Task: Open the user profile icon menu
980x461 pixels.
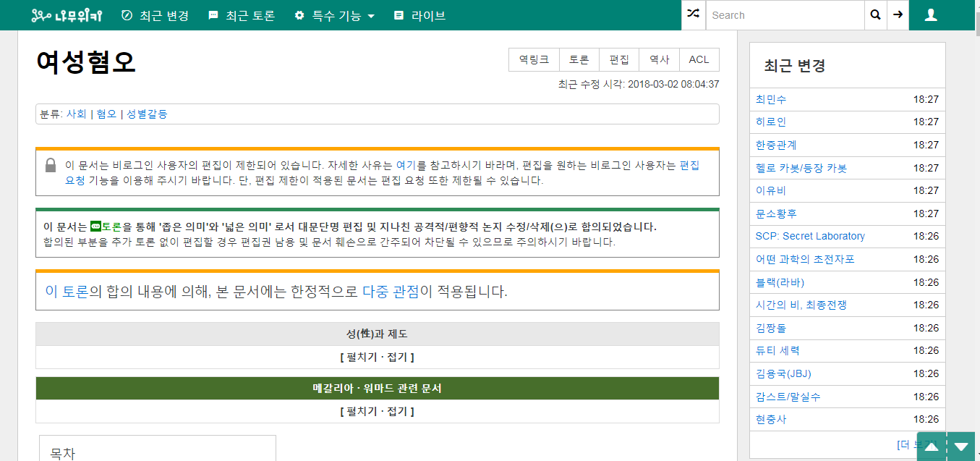Action: [x=931, y=15]
